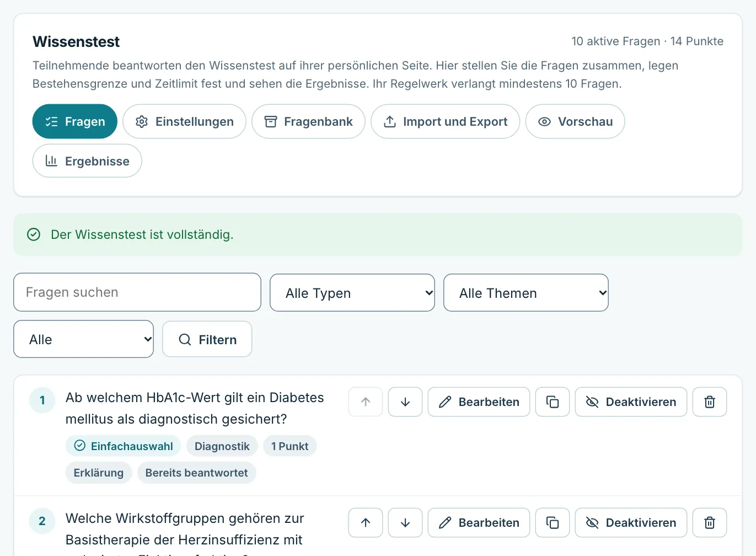
Task: Switch to the Einstellungen tab
Action: (x=184, y=121)
